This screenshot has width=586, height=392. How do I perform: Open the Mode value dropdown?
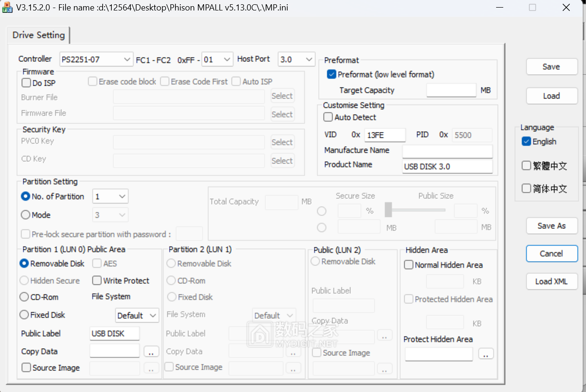110,215
